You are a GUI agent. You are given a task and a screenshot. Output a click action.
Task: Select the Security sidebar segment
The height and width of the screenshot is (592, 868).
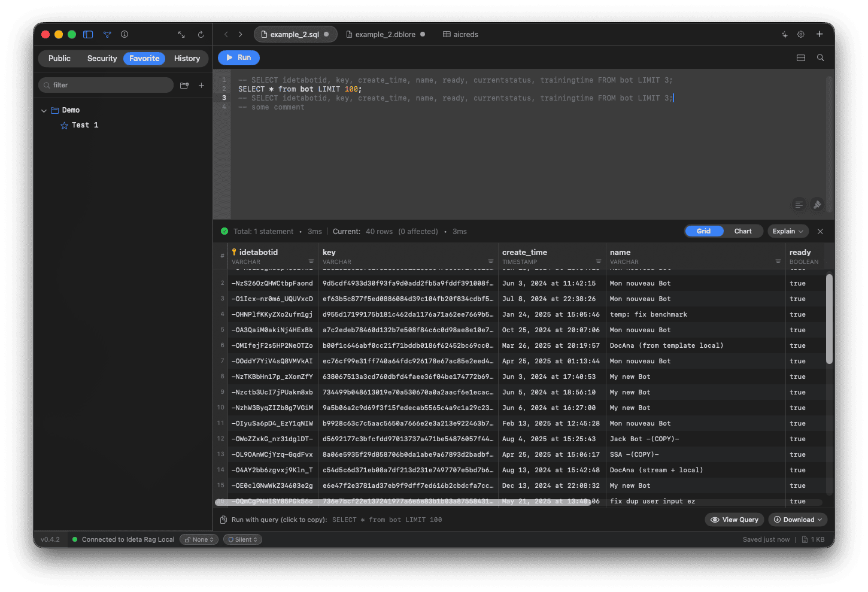(x=102, y=58)
